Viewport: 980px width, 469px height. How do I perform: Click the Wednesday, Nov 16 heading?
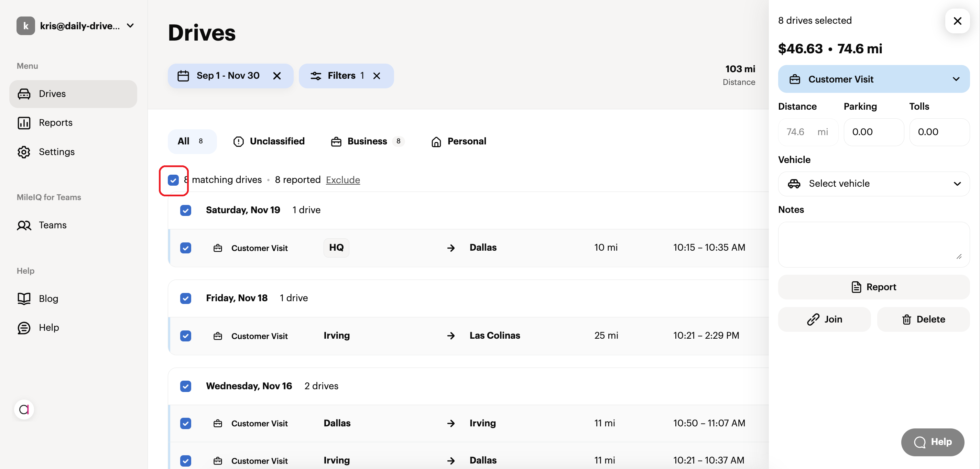[x=249, y=386]
